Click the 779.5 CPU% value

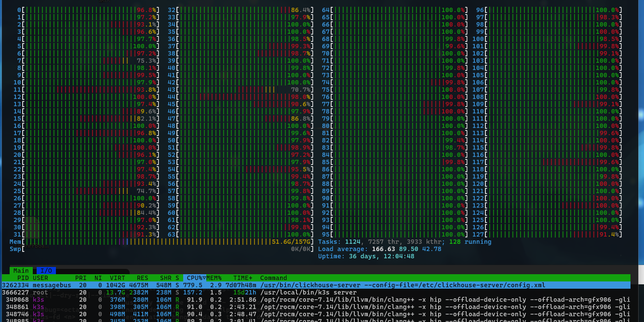tap(193, 285)
